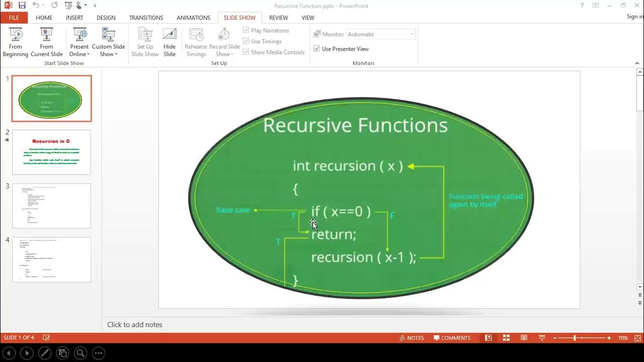The height and width of the screenshot is (362, 644).
Task: Open REVIEW tab
Action: [278, 18]
